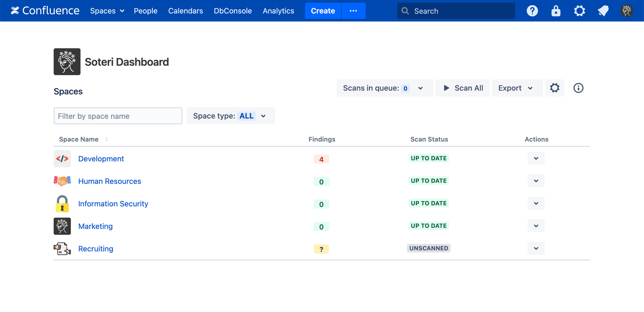Click the Recruiting space icon
644x312 pixels.
[x=62, y=249]
